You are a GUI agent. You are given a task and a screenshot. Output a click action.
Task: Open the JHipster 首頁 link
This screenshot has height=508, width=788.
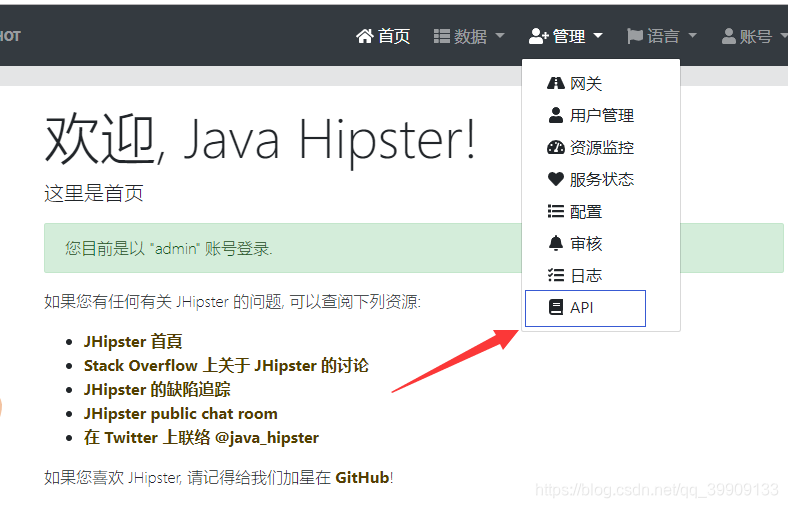coord(133,342)
